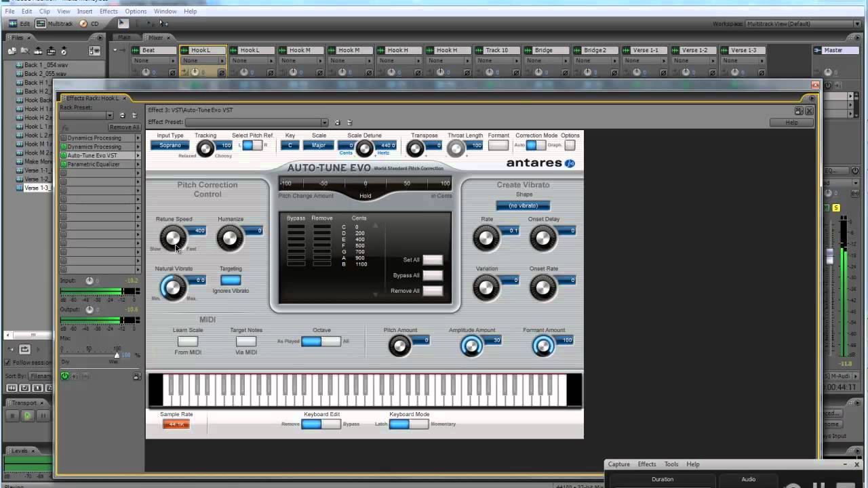Viewport: 868px width, 488px height.
Task: Click the Throat Length knob
Action: coord(456,148)
